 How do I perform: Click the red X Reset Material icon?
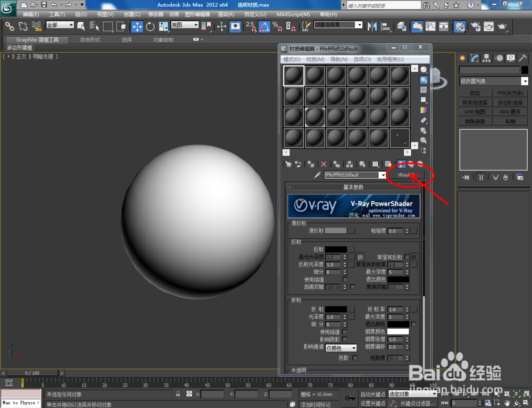323,164
